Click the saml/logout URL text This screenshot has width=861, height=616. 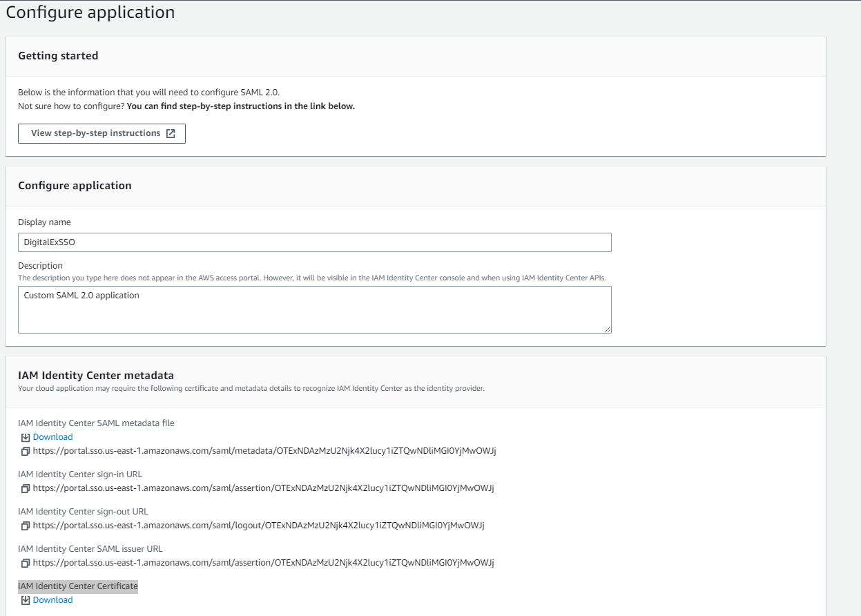tap(258, 526)
